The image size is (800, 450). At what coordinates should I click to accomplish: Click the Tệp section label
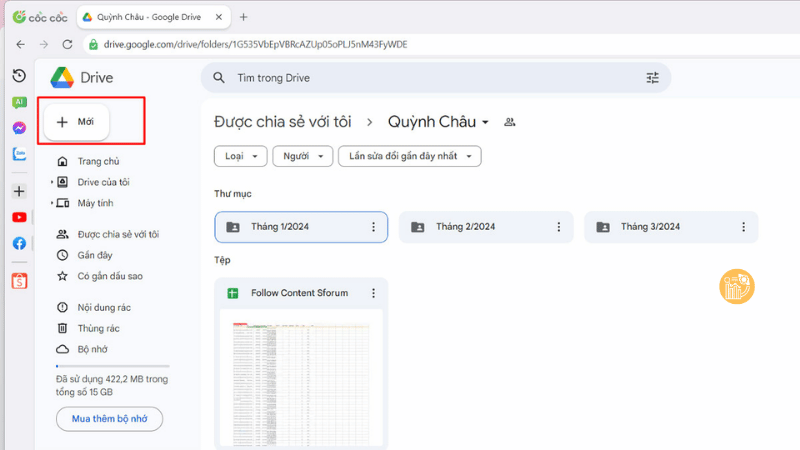point(222,260)
